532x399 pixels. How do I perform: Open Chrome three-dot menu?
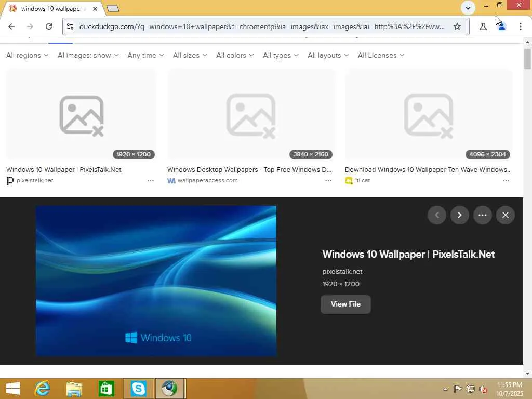tap(521, 26)
